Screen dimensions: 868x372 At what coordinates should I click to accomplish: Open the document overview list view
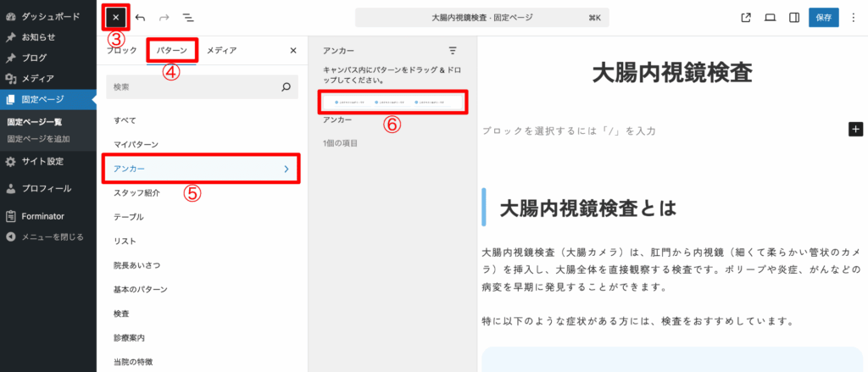pos(187,17)
